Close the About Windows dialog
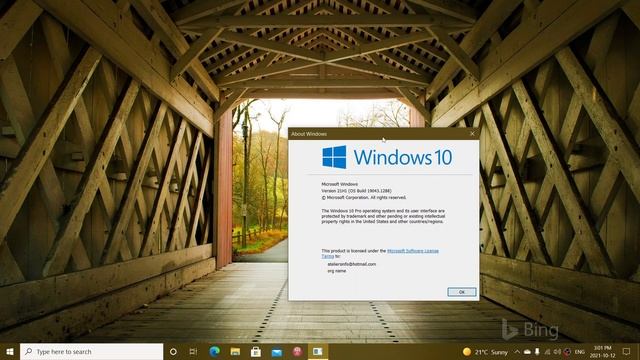Image resolution: width=640 pixels, height=360 pixels. 472,133
